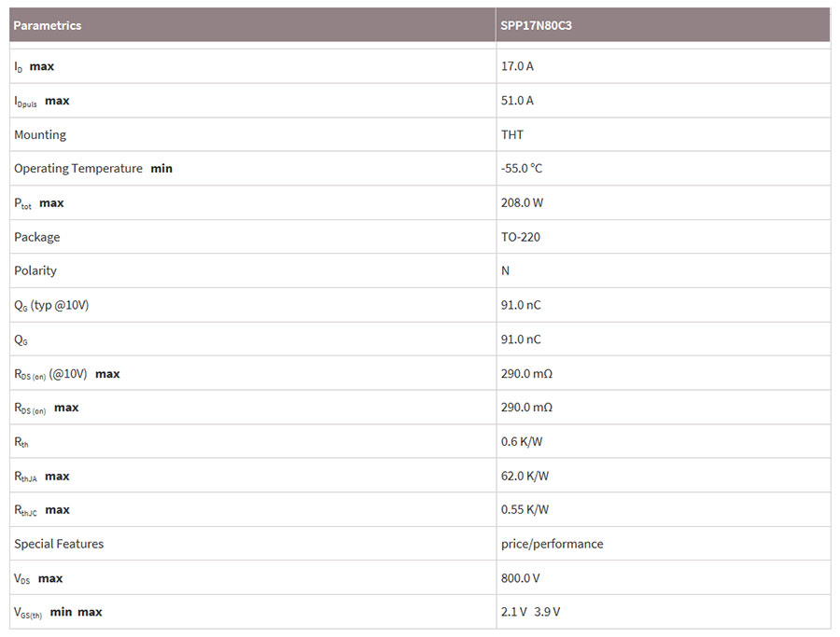Select the "0.55 K/W" value
This screenshot has height=637, width=840.
(525, 509)
